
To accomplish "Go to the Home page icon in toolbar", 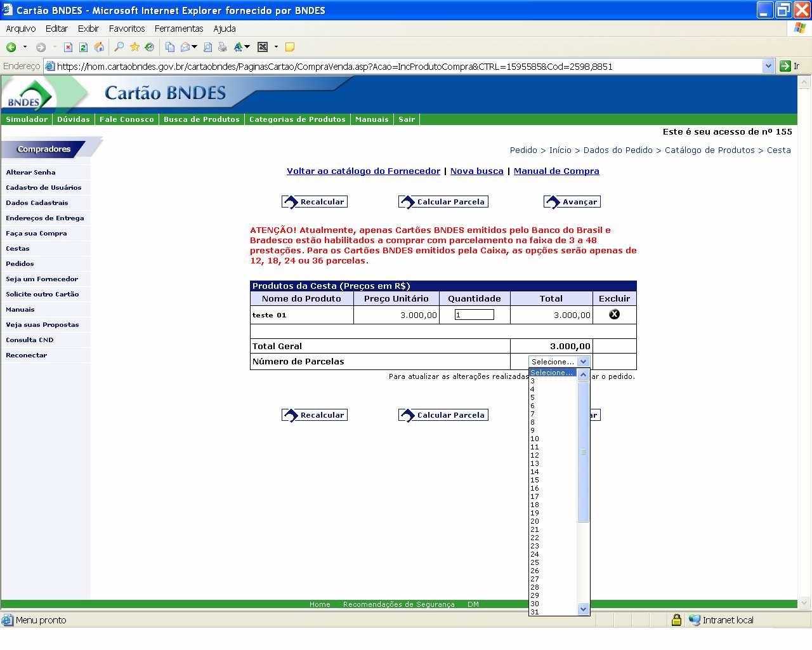I will click(x=99, y=47).
